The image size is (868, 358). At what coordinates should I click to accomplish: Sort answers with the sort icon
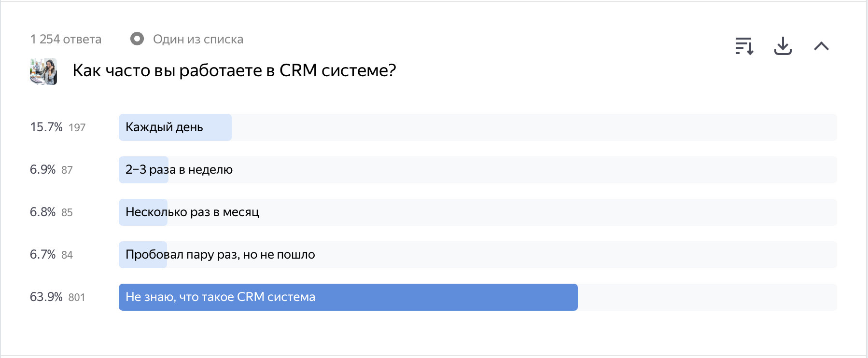[744, 46]
